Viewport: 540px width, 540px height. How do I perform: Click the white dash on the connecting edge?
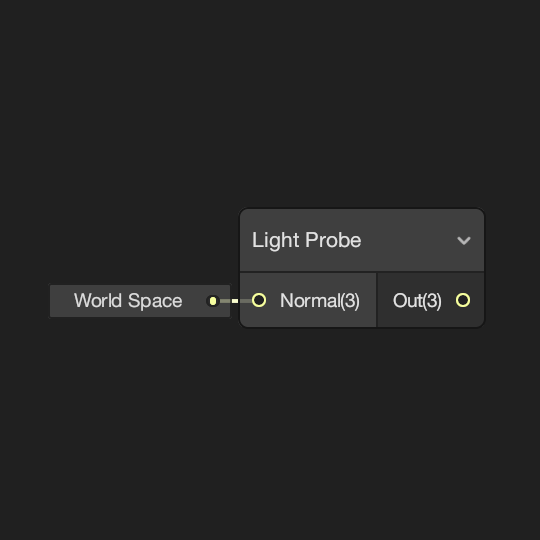tap(235, 301)
